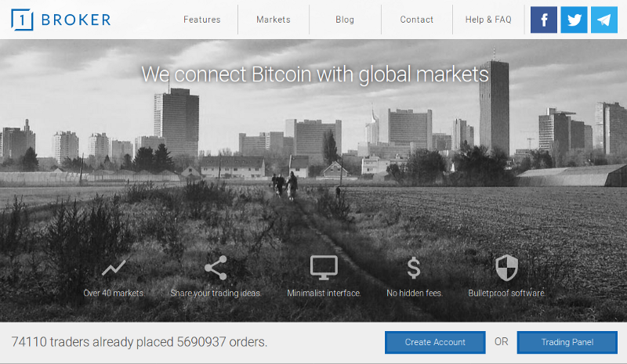Click the monitor interface icon
The image size is (627, 364).
(x=324, y=268)
